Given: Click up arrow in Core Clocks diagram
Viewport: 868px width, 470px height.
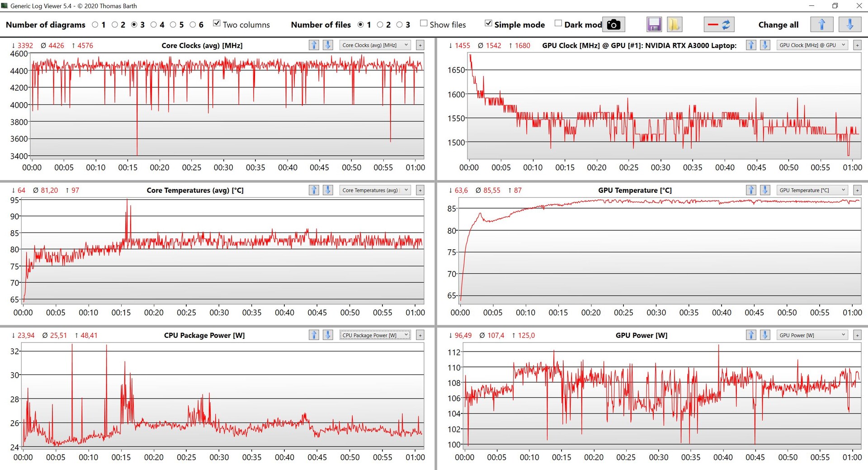Looking at the screenshot, I should tap(314, 45).
